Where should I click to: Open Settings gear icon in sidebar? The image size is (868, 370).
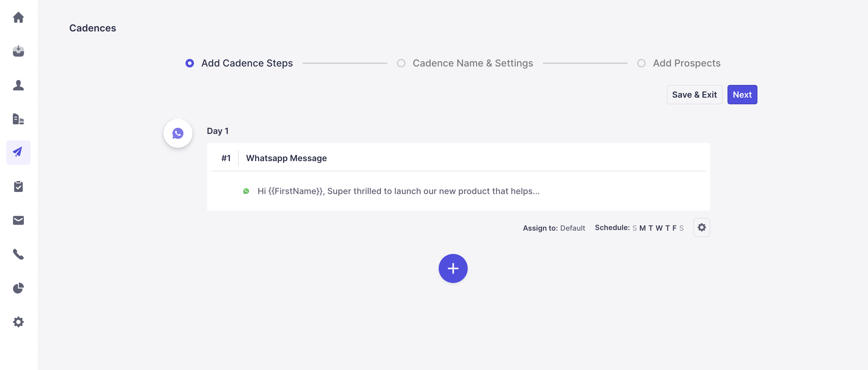tap(18, 322)
